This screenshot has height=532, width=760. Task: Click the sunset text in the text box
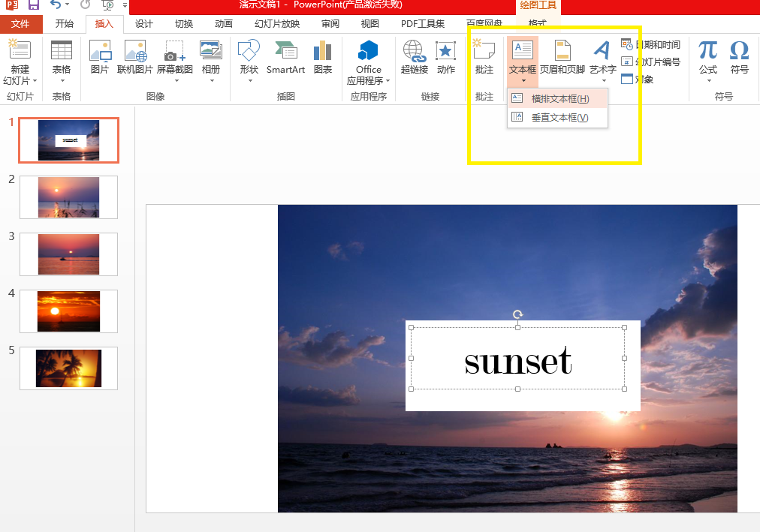coord(518,361)
